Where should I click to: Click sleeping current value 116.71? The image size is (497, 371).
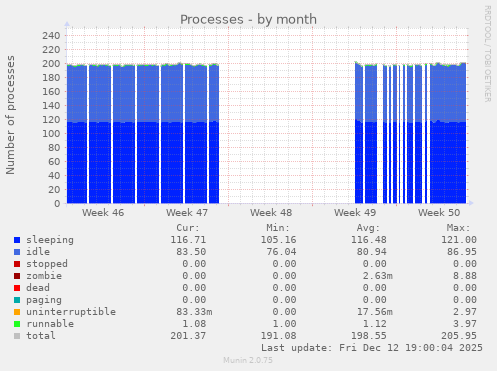(x=188, y=240)
